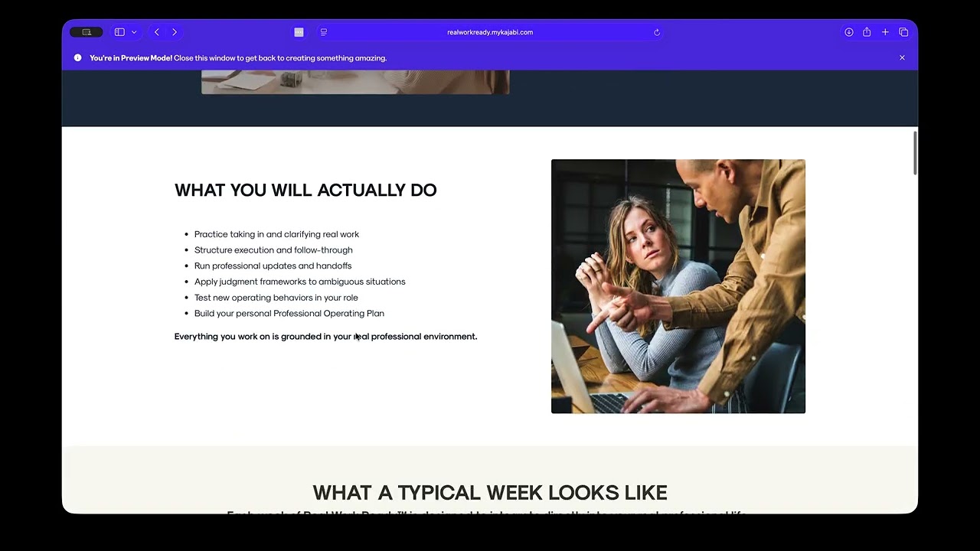Click the cropped image on dark banner
This screenshot has height=551, width=980.
(355, 82)
